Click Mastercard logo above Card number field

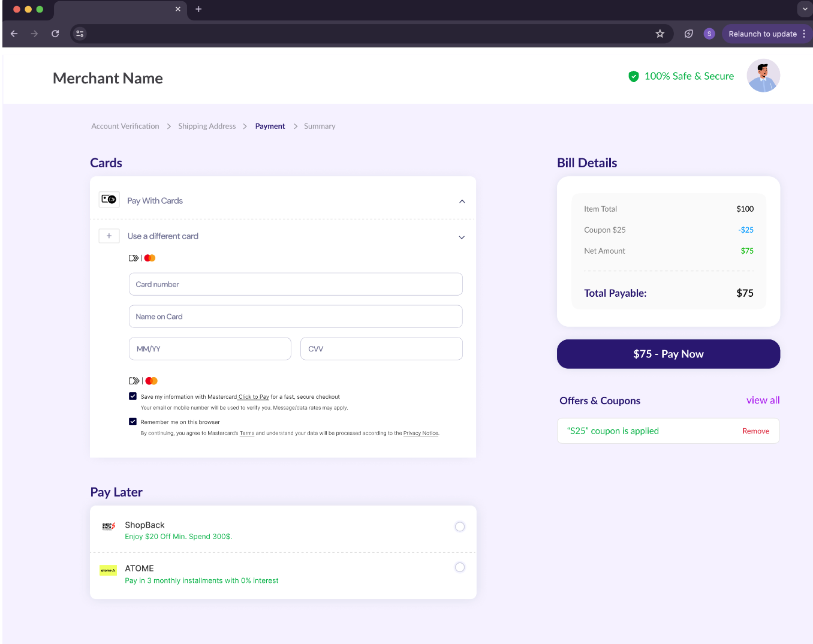tap(150, 258)
